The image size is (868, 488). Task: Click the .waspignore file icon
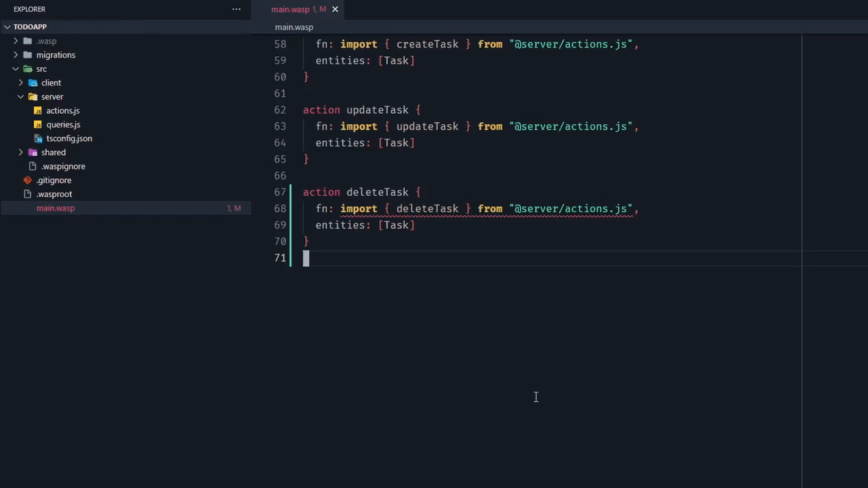click(33, 166)
